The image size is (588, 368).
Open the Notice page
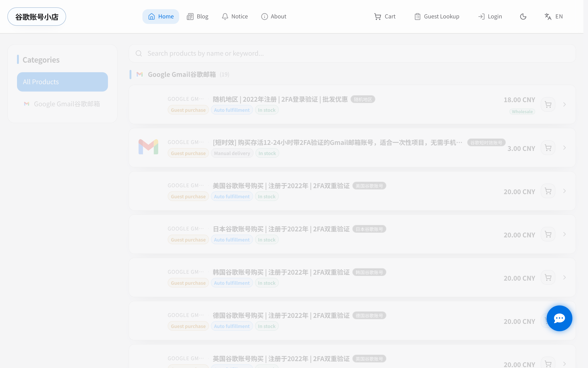coord(235,17)
